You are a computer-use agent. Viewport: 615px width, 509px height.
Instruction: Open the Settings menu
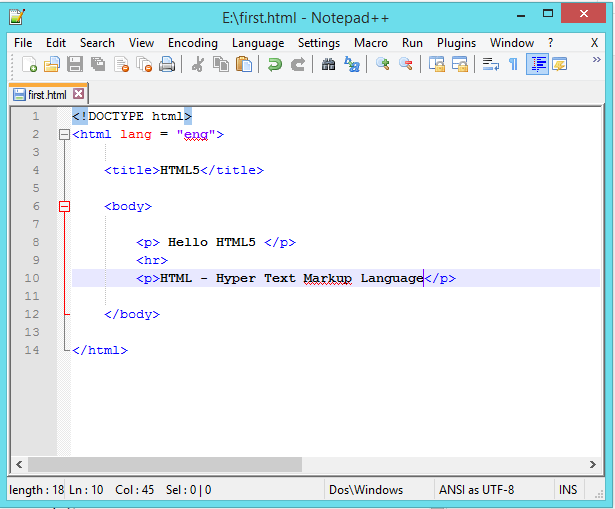[318, 43]
